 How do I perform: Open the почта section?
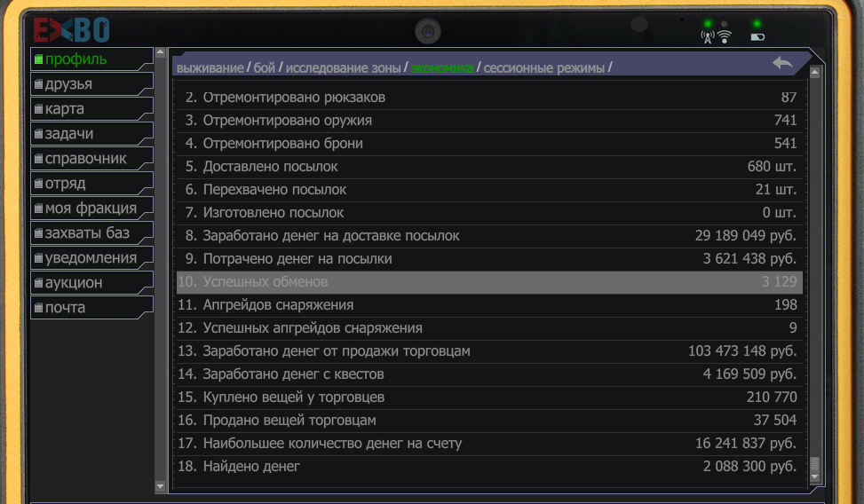click(x=91, y=307)
